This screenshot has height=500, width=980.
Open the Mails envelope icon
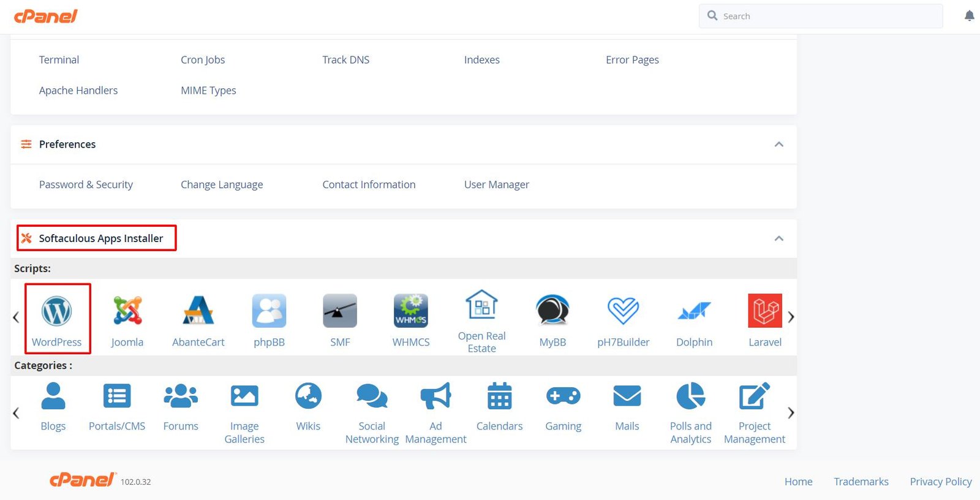[627, 396]
